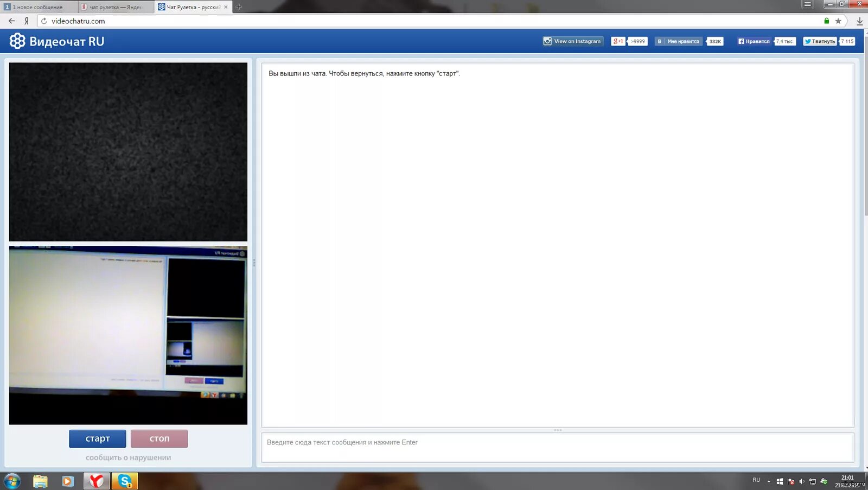Bookmark the page with the star icon

(x=838, y=21)
